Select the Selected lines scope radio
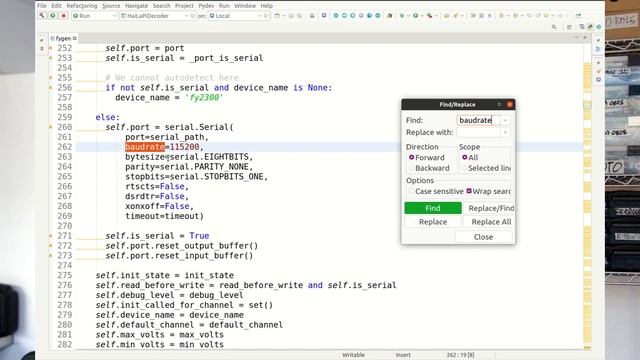Image resolution: width=640 pixels, height=360 pixels. [464, 168]
